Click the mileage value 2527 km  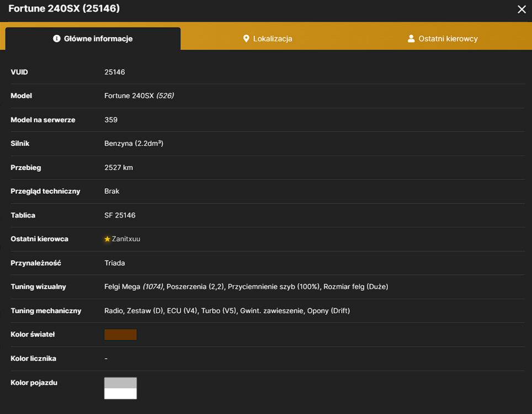pos(119,167)
